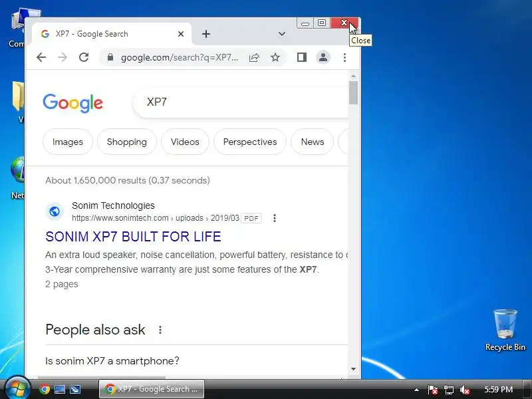This screenshot has width=532, height=399.
Task: Open a new tab with the plus button
Action: 206,34
